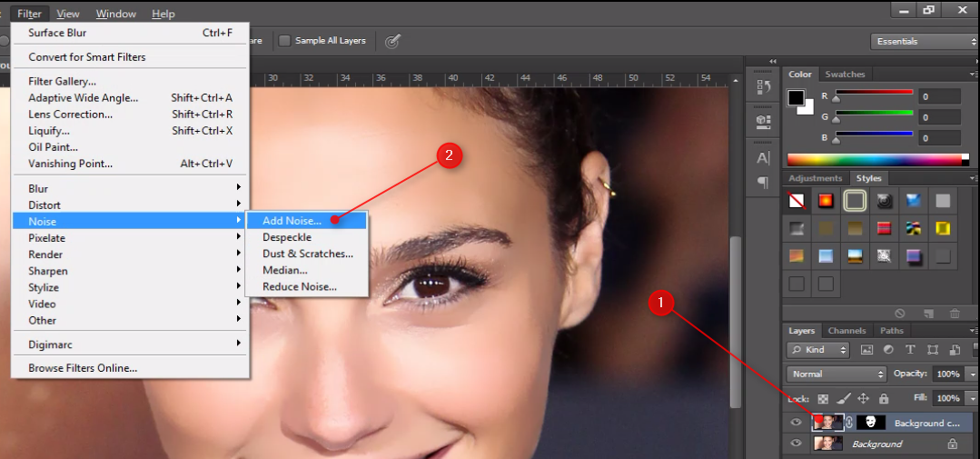980x459 pixels.
Task: Click the color spectrum ramp
Action: point(877,160)
